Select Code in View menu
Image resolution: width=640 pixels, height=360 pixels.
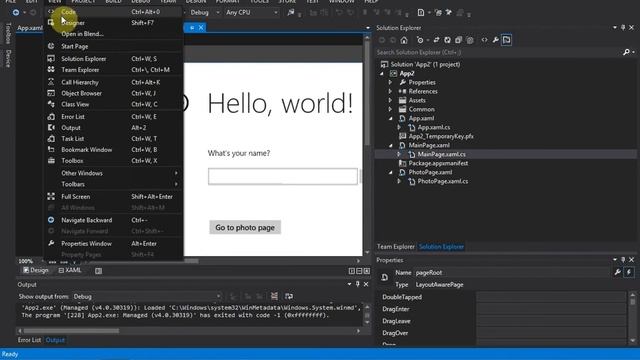coord(113,12)
